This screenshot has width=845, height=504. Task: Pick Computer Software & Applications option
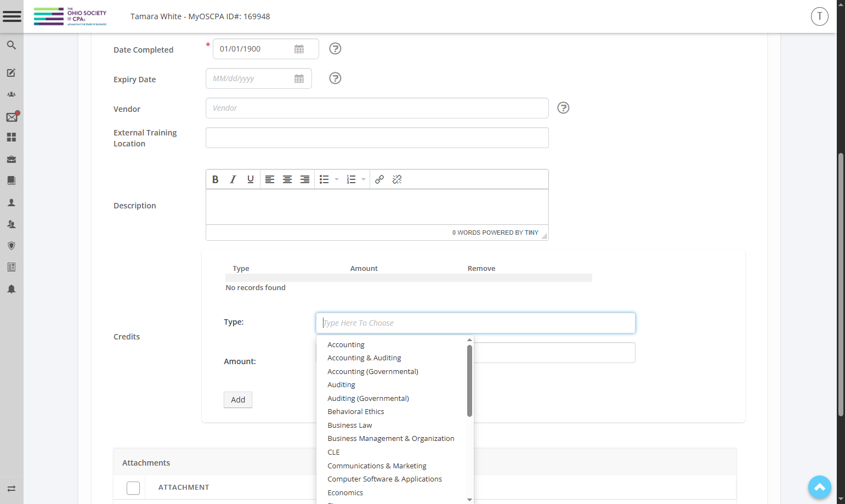point(385,479)
